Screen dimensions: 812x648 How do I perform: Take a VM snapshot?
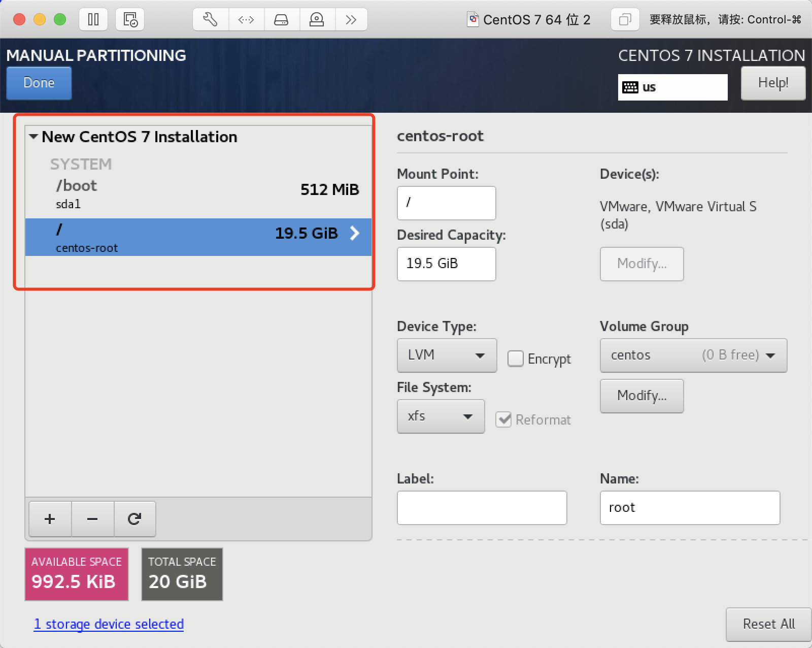tap(130, 20)
